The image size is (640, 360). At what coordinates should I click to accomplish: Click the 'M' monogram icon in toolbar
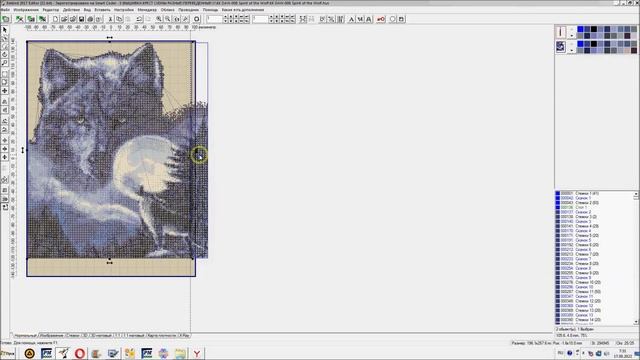[x=360, y=19]
